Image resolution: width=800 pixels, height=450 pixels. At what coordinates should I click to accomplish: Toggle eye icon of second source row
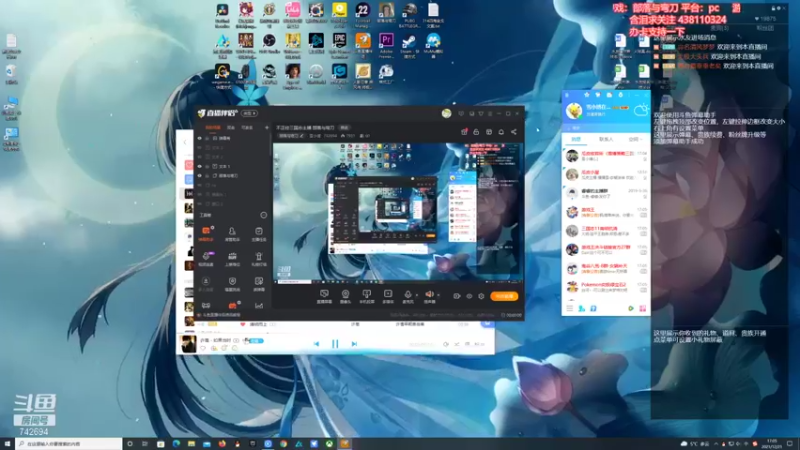click(199, 147)
